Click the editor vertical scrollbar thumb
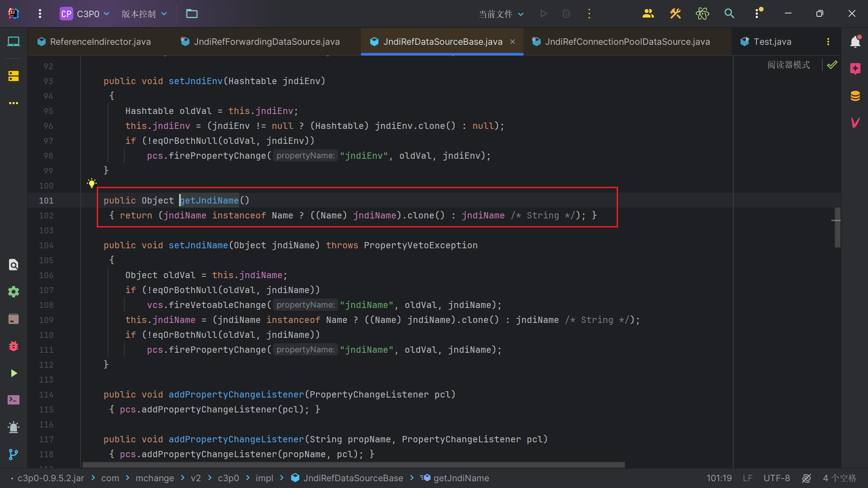Viewport: 868px width, 488px height. (837, 227)
